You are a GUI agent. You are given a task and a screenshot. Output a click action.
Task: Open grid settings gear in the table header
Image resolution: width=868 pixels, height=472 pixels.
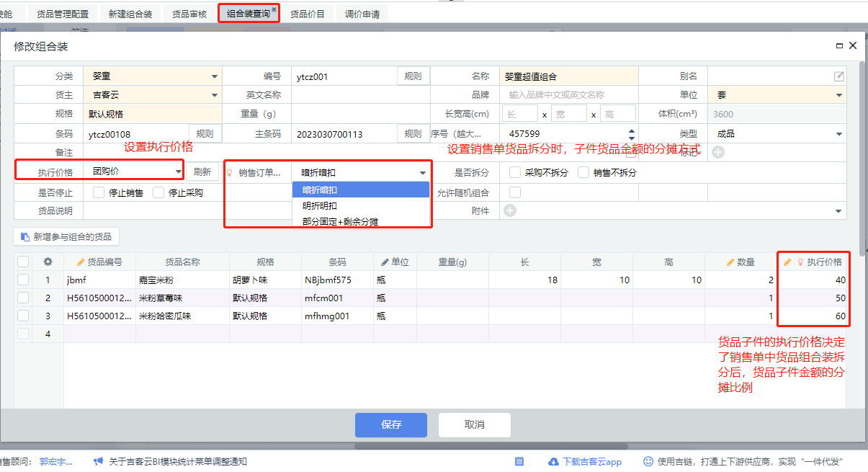pos(48,262)
